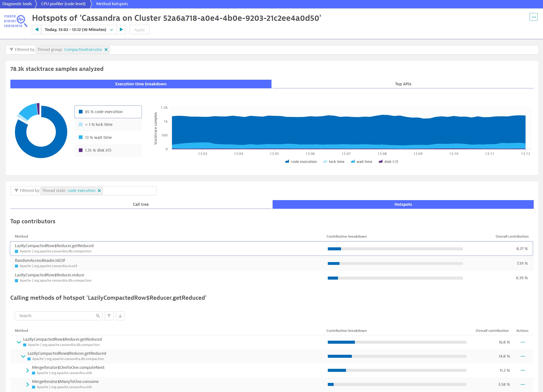Image resolution: width=543 pixels, height=392 pixels.
Task: Remove the code execution thread state filter
Action: click(x=100, y=191)
